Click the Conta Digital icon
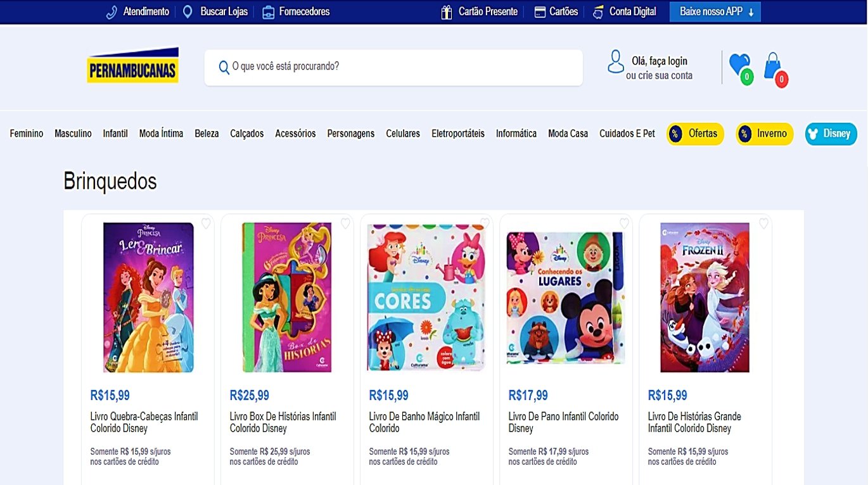This screenshot has height=485, width=868. [598, 12]
